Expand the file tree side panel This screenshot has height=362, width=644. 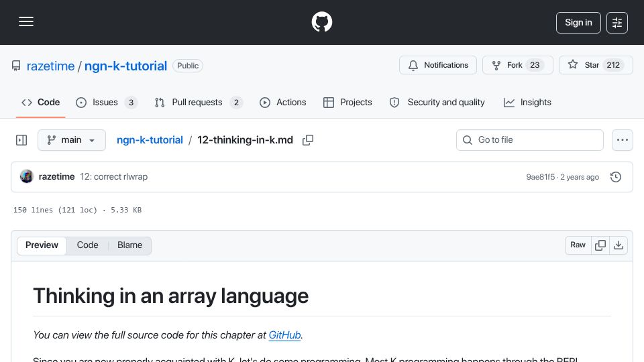pyautogui.click(x=21, y=140)
